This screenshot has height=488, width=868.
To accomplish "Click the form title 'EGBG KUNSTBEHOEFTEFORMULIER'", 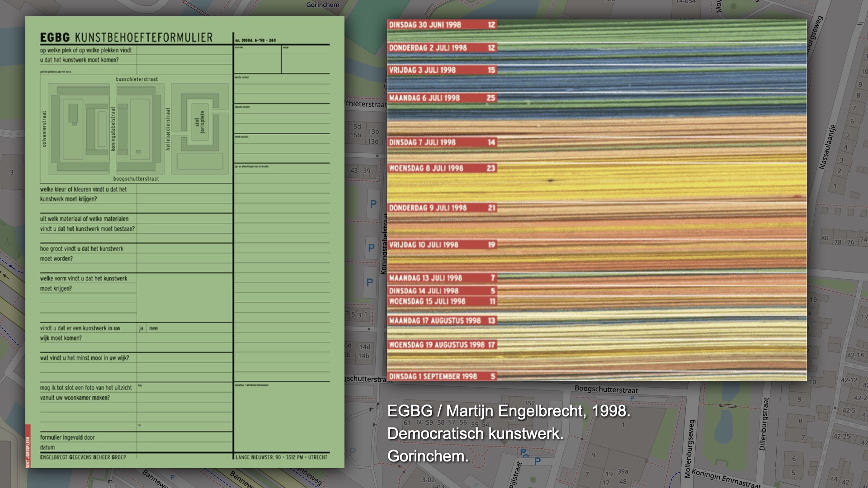I will tap(126, 38).
